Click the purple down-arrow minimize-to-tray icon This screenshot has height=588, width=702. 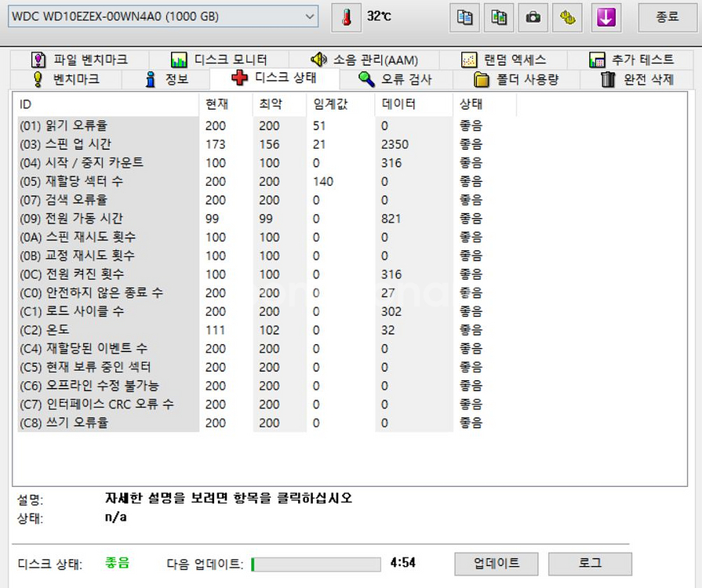606,17
